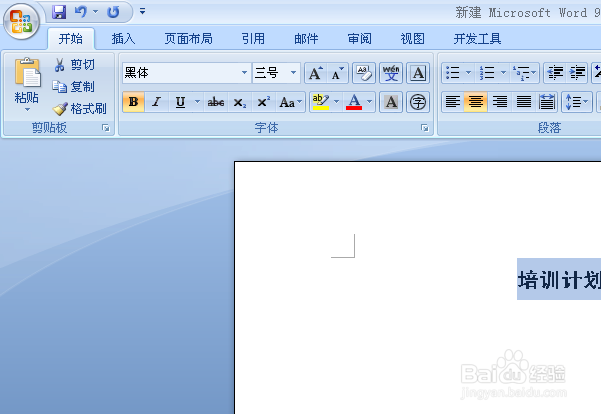
Task: Open the bullet library dropdown arrow
Action: (x=468, y=73)
